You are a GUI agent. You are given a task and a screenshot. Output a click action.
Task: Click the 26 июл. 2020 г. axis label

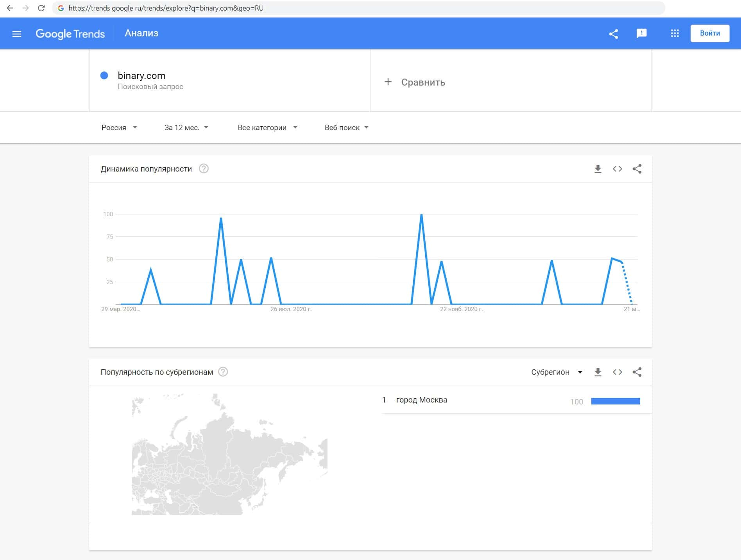coord(291,309)
